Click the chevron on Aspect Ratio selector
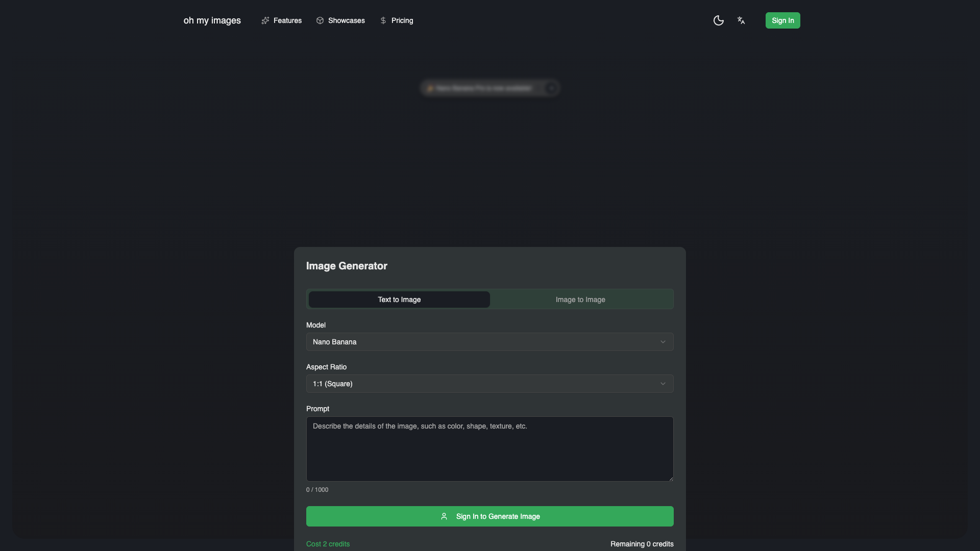 click(x=663, y=384)
